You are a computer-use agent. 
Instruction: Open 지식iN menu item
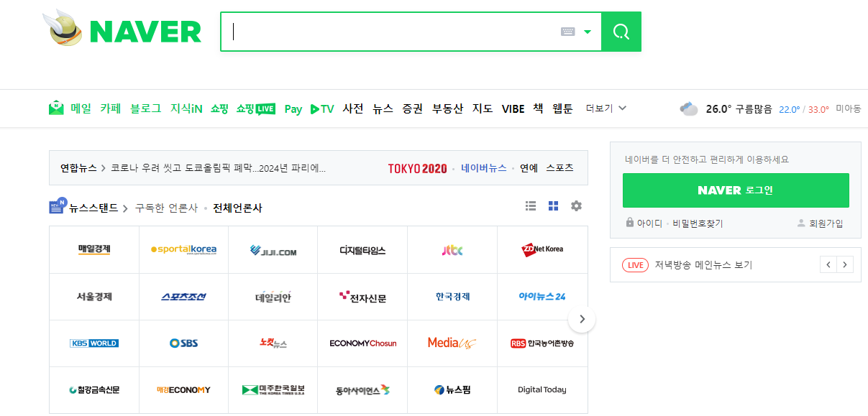pos(186,108)
